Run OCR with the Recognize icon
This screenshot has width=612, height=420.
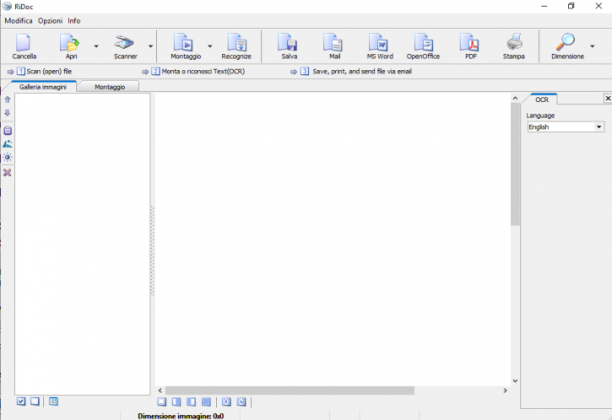(x=237, y=46)
